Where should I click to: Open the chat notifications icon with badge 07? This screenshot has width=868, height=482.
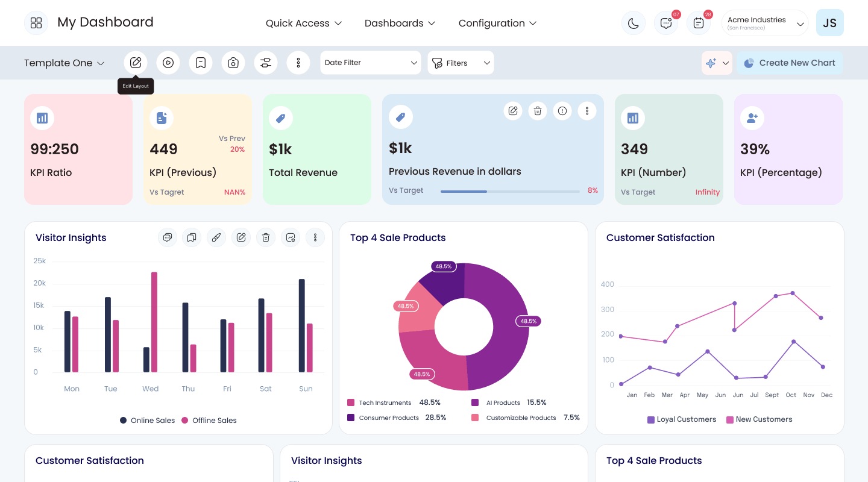(x=666, y=23)
